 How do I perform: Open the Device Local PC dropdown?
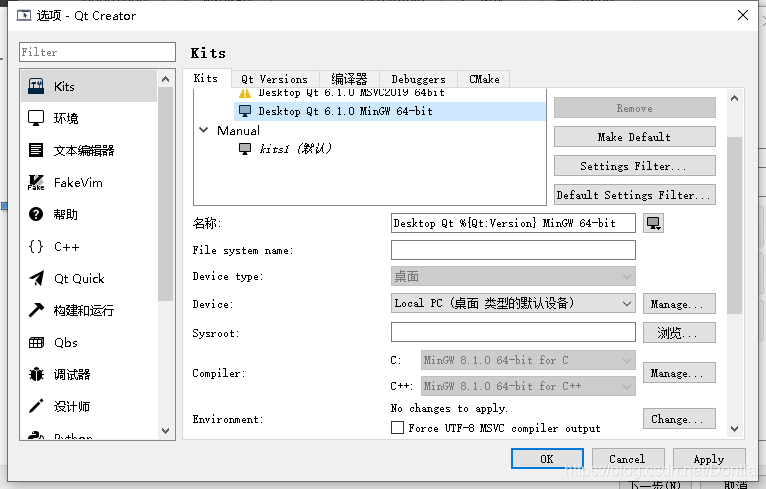point(513,303)
